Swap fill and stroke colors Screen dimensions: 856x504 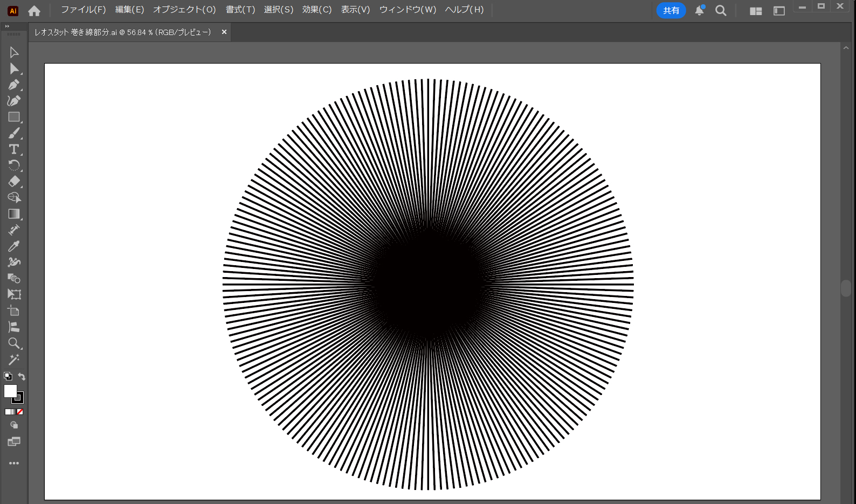22,376
